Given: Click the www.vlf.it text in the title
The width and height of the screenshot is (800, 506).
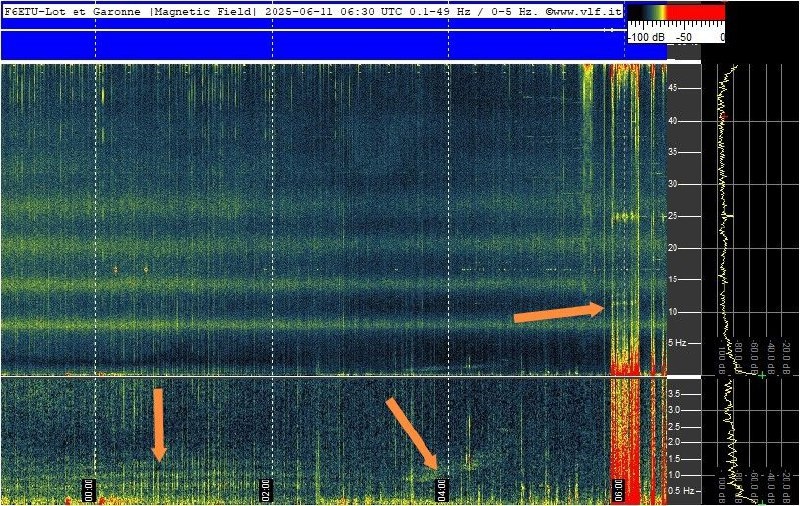Looking at the screenshot, I should pyautogui.click(x=587, y=12).
